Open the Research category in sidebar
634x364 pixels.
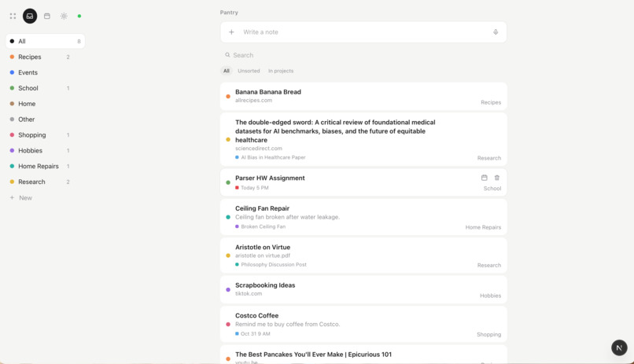46,182
